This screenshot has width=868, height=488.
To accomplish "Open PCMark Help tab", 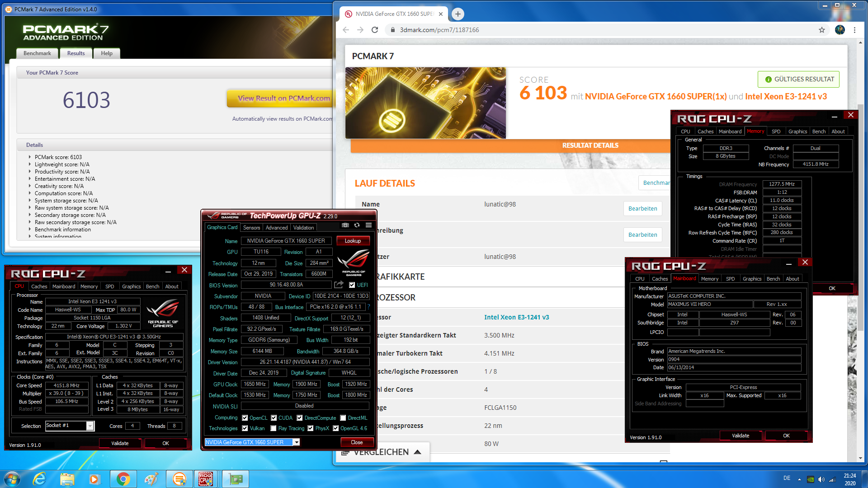I will pos(107,53).
